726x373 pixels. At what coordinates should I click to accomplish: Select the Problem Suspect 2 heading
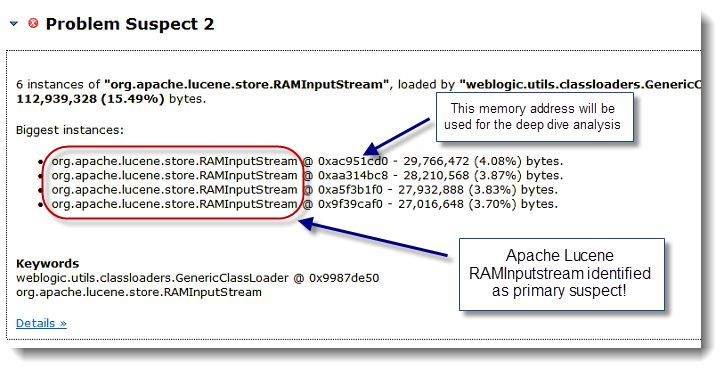click(130, 24)
